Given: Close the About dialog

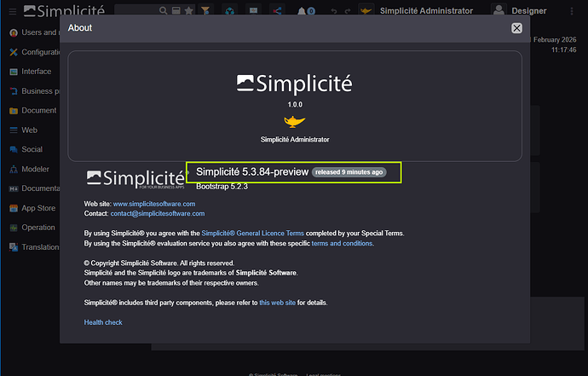Looking at the screenshot, I should 516,28.
